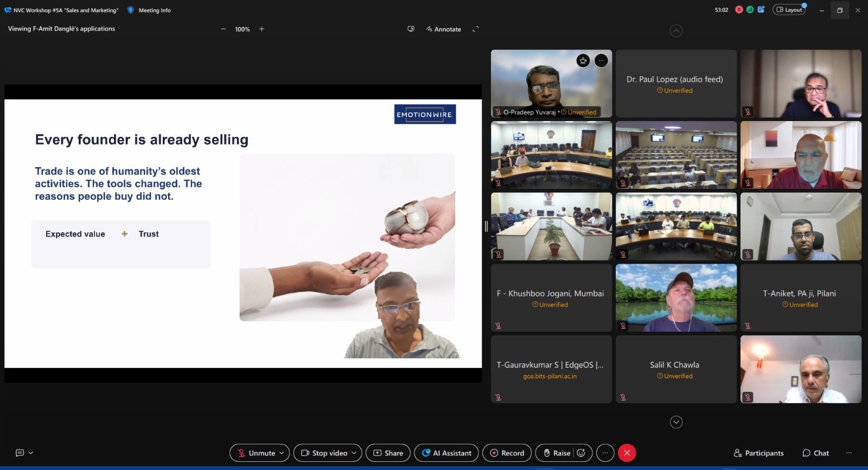The width and height of the screenshot is (868, 470).
Task: Open the green network statistics icon
Action: click(750, 10)
